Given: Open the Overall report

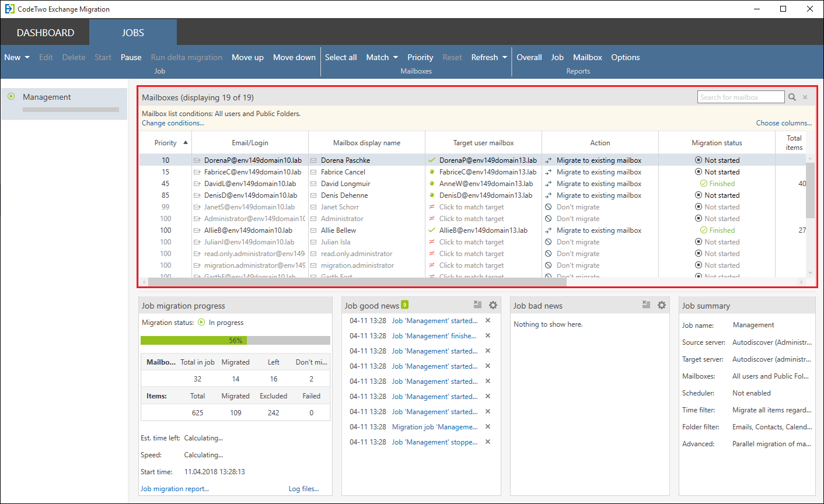Looking at the screenshot, I should click(529, 57).
